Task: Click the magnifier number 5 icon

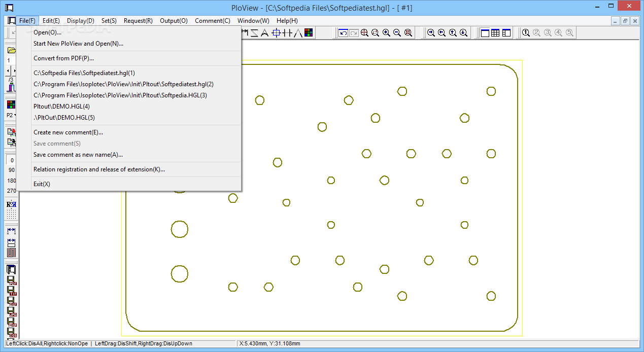Action: click(569, 33)
